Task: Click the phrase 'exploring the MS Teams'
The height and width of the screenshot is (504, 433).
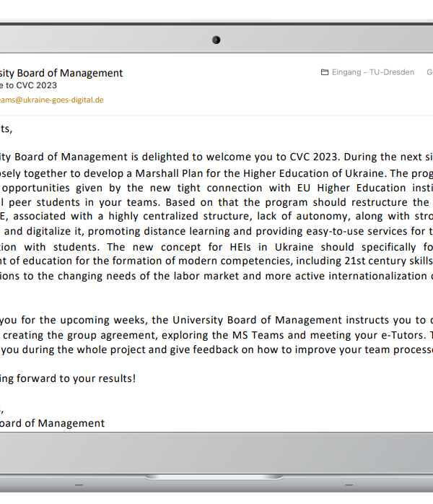Action: tap(223, 335)
